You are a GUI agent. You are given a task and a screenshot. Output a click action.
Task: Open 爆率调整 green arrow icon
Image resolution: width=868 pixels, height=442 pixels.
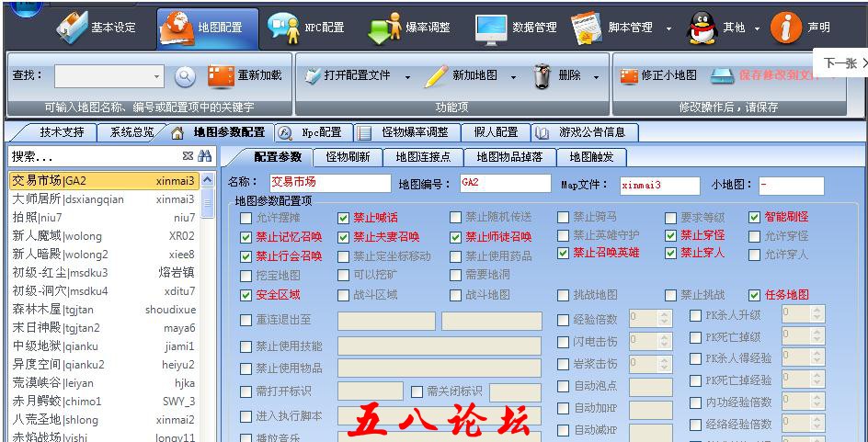[384, 28]
